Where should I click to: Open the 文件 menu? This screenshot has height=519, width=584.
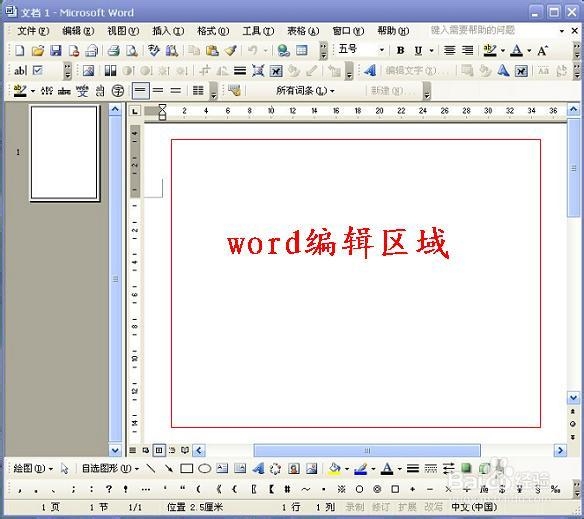pyautogui.click(x=33, y=31)
